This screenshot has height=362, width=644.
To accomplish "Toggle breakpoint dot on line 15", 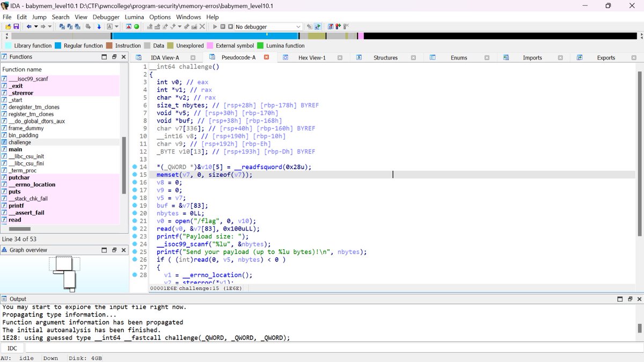I will click(x=135, y=175).
